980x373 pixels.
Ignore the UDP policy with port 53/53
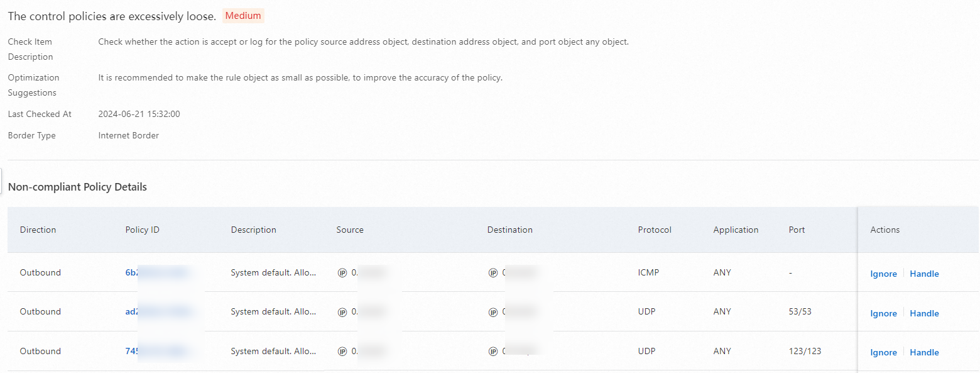(883, 313)
